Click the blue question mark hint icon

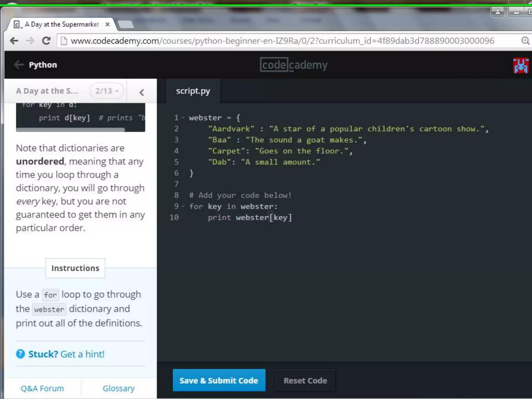(21, 354)
